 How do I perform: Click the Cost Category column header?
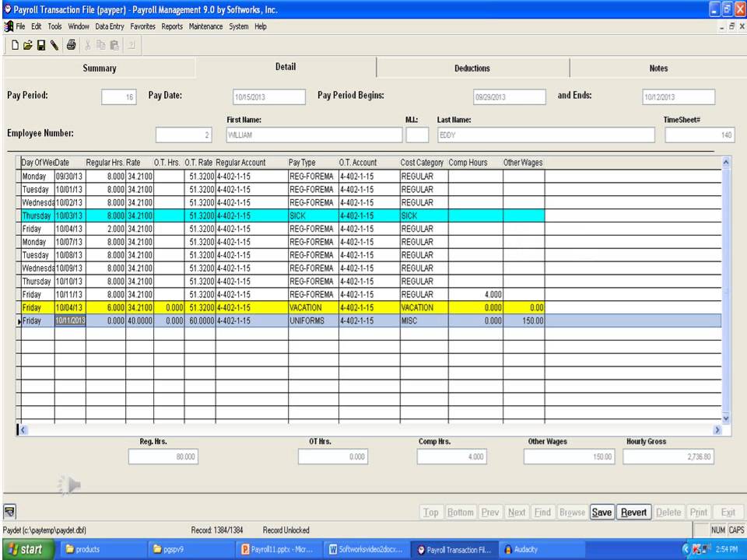click(x=424, y=163)
